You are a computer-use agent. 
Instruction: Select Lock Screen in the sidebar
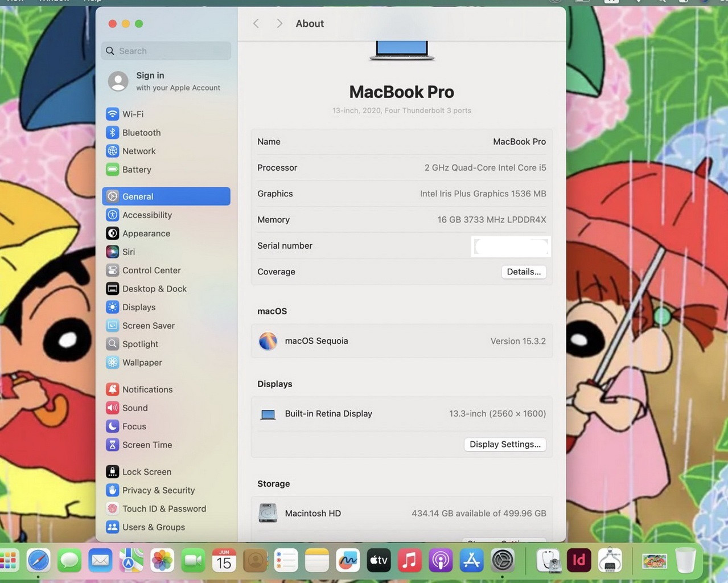pyautogui.click(x=166, y=472)
